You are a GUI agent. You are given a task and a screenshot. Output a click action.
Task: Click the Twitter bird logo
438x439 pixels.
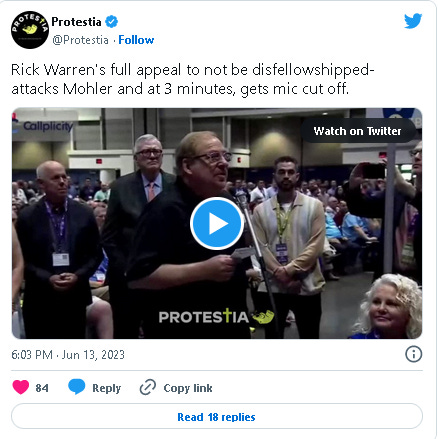pos(413,21)
